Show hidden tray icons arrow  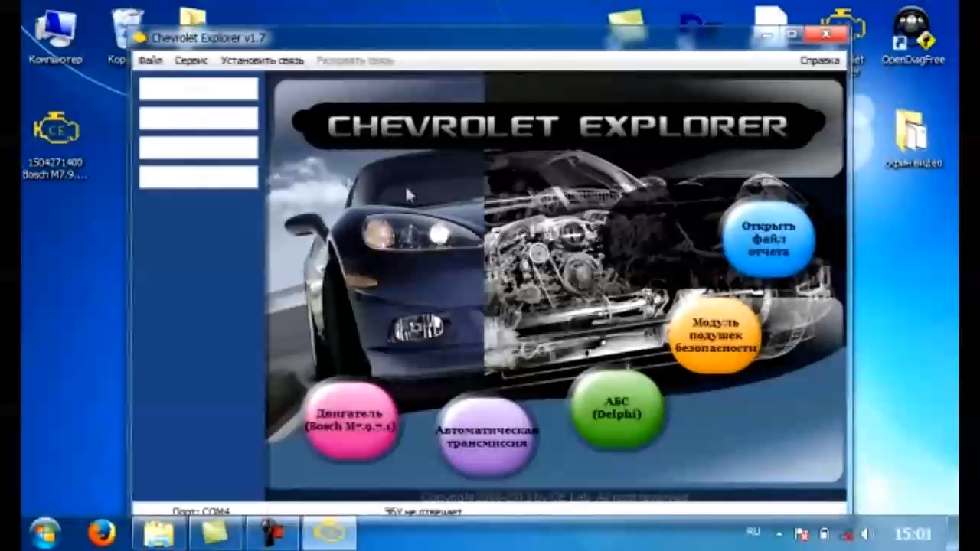pyautogui.click(x=779, y=533)
